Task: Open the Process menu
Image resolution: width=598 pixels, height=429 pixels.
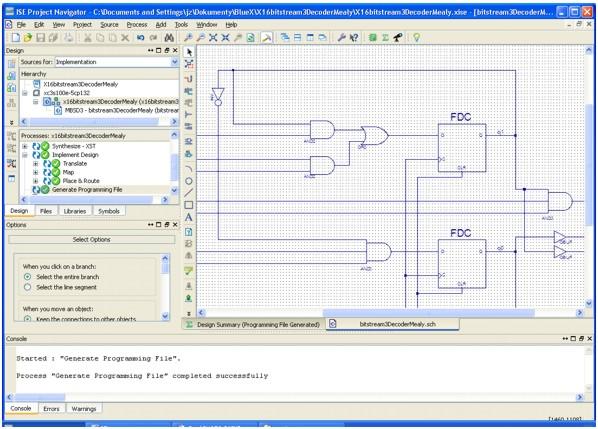Action: coord(137,24)
